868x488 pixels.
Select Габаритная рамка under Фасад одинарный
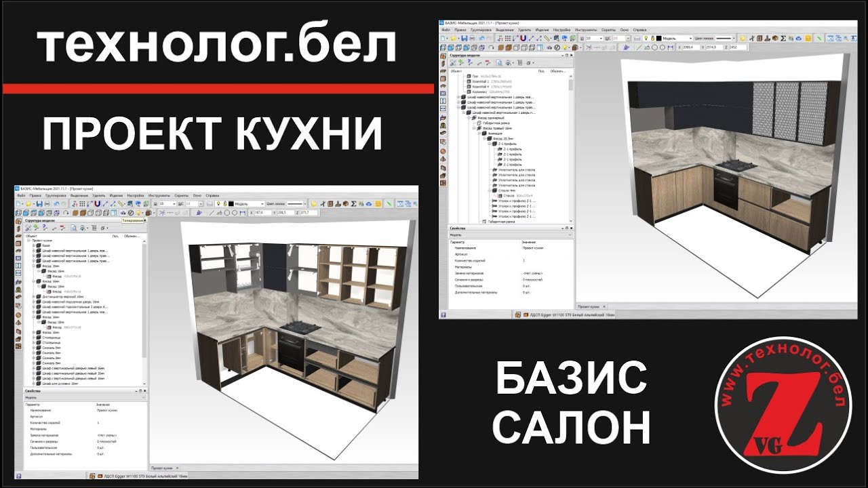click(x=496, y=123)
